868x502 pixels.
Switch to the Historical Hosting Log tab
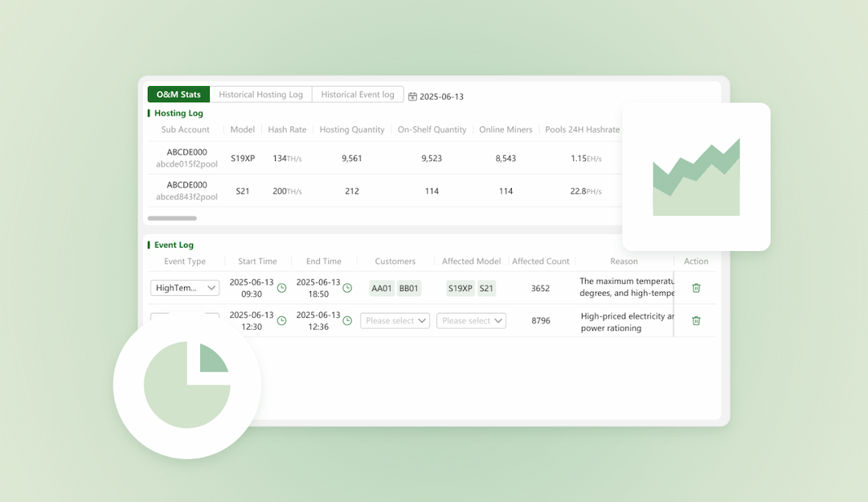(x=260, y=94)
